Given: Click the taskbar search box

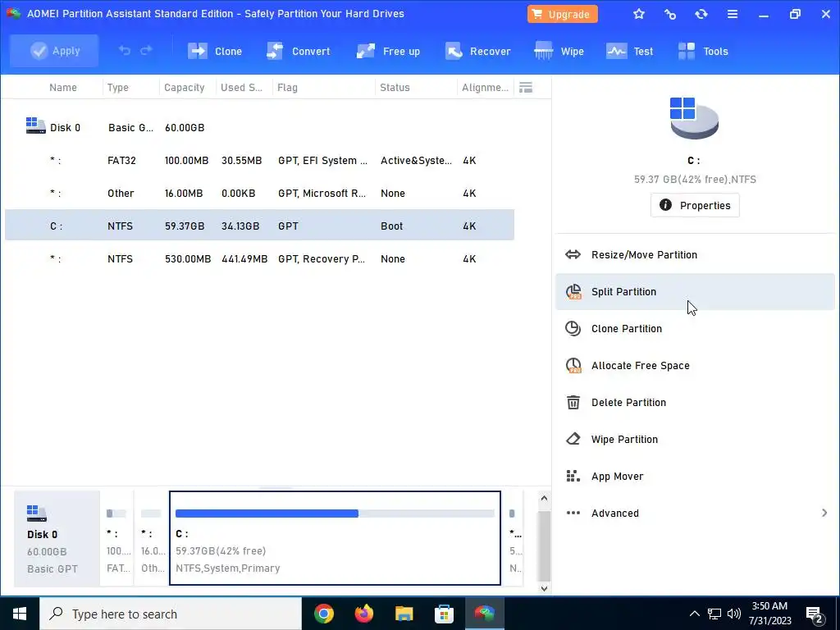Looking at the screenshot, I should pyautogui.click(x=171, y=614).
